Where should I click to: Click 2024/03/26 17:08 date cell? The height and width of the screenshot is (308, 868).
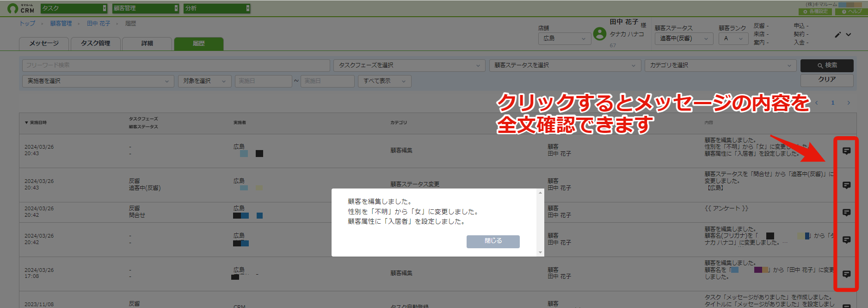coord(39,273)
